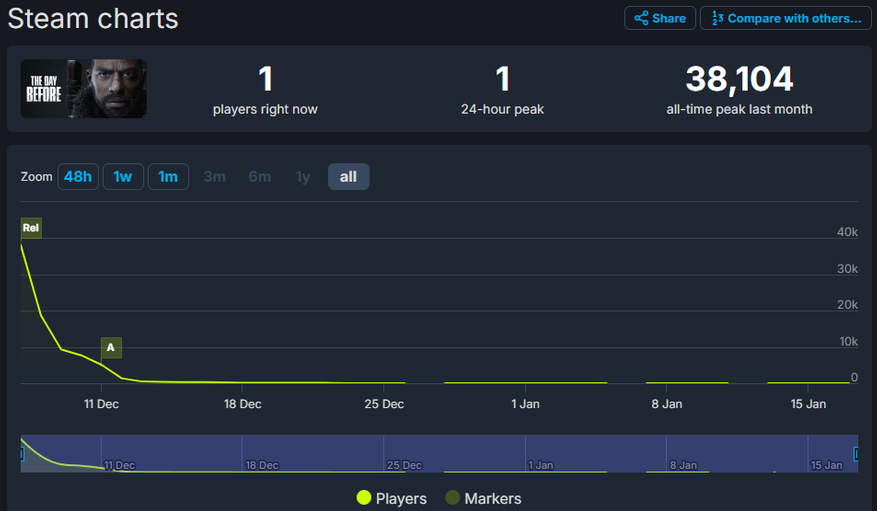Click the 25 Dec axis label
The width and height of the screenshot is (877, 511).
[384, 404]
